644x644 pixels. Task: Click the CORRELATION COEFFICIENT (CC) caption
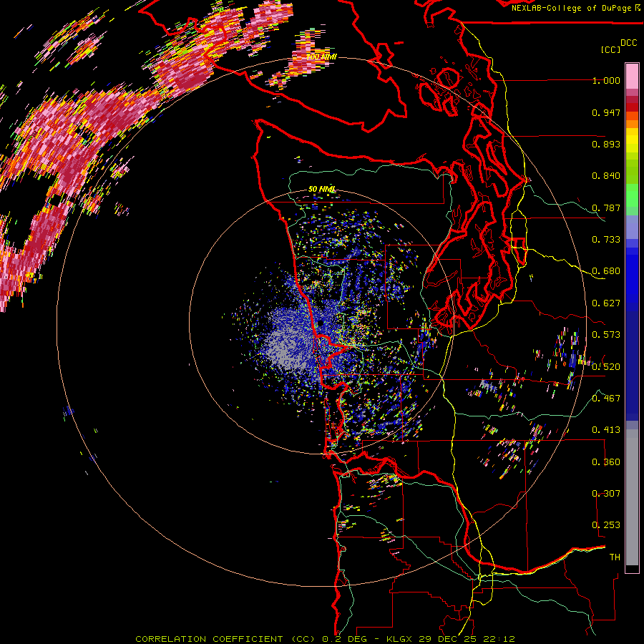(x=226, y=639)
